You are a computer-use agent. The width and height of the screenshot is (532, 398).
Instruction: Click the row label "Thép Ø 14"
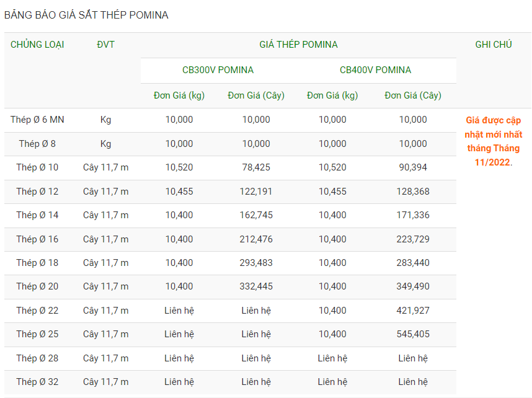pos(37,216)
